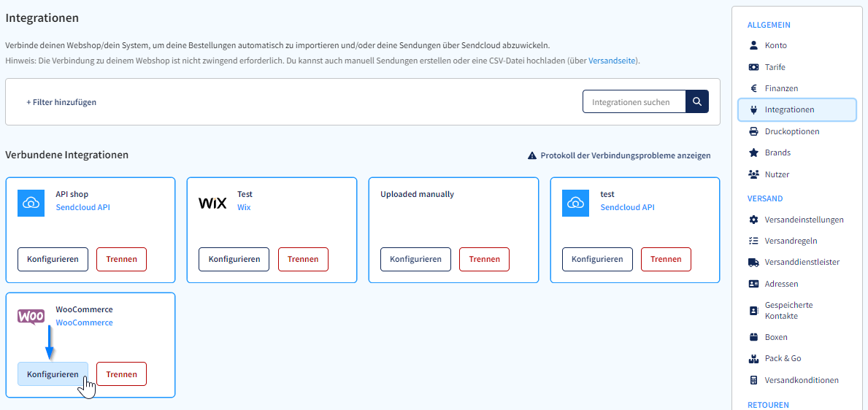Screen dimensions: 868x410
Task: Click the Tarife money icon
Action: pos(753,67)
